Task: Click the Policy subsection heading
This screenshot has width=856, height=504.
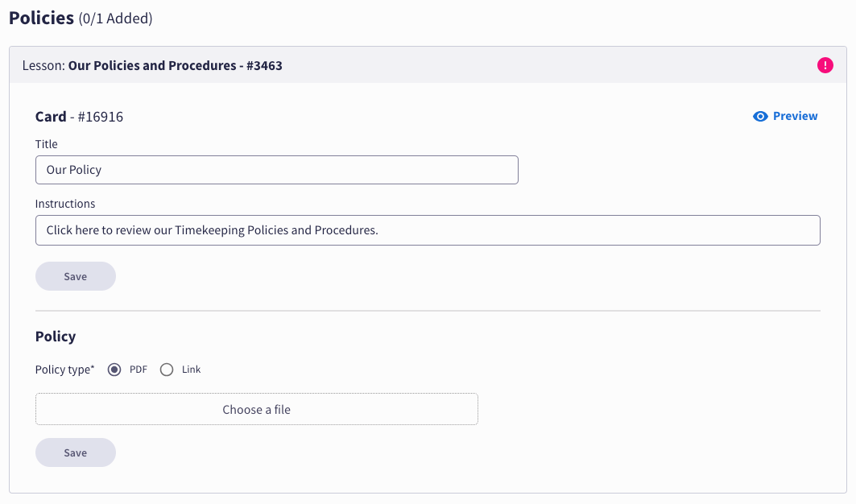Action: click(56, 337)
